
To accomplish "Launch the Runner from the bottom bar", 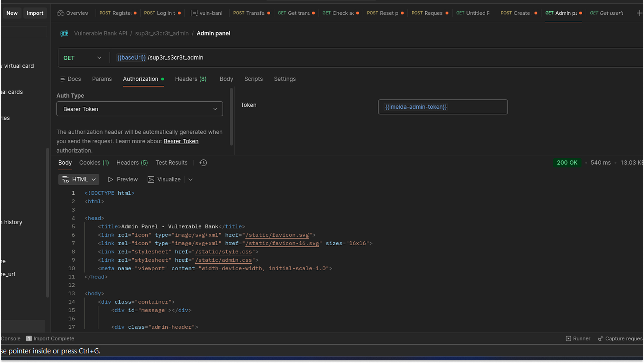I will (x=578, y=338).
